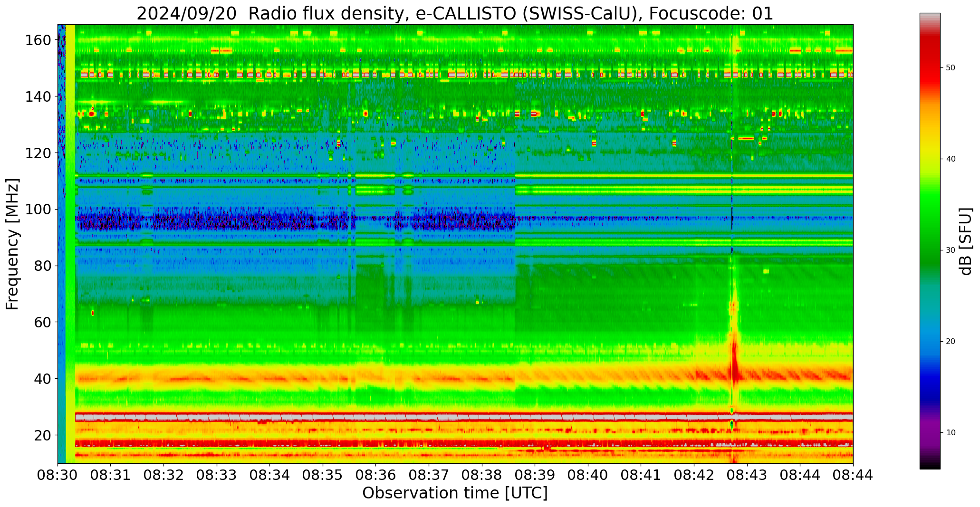Click the gray saturated band near 26 MHz
The height and width of the screenshot is (507, 980).
pos(463,417)
